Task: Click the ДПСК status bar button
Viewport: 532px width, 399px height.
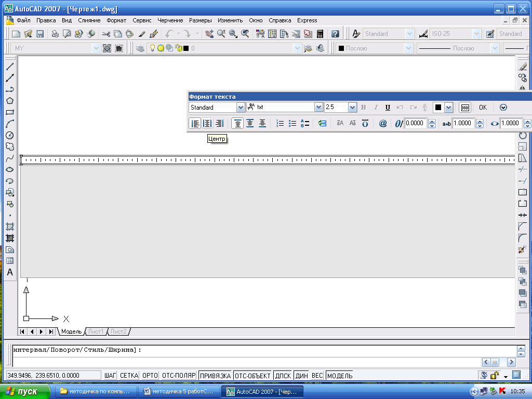Action: [283, 376]
